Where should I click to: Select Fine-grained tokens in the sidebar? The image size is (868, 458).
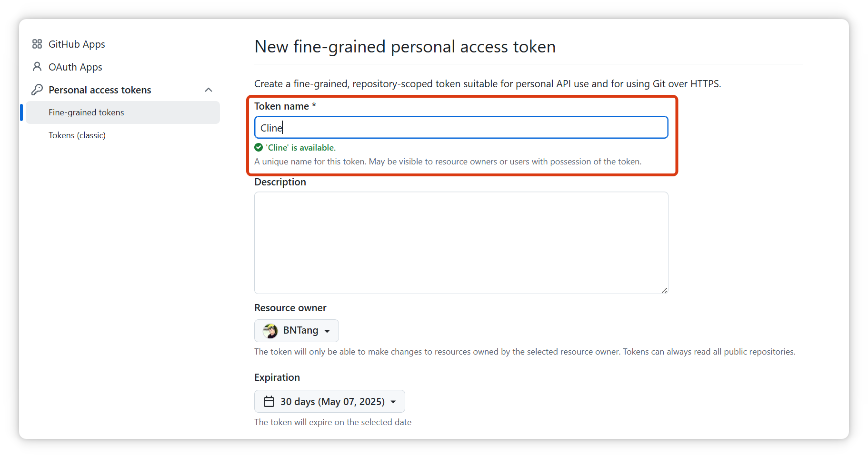pyautogui.click(x=86, y=112)
